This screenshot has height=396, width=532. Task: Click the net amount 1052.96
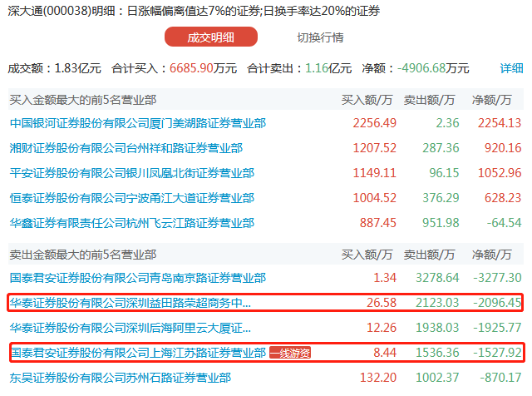click(x=500, y=173)
